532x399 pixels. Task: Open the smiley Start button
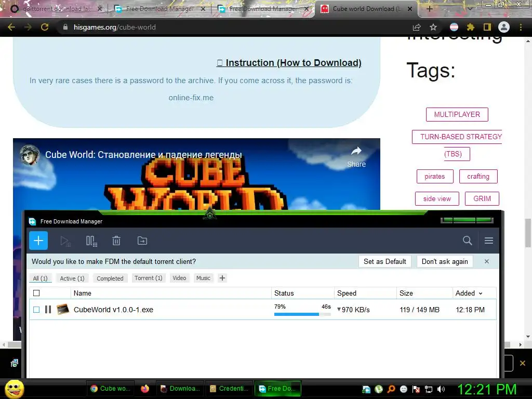click(x=14, y=389)
